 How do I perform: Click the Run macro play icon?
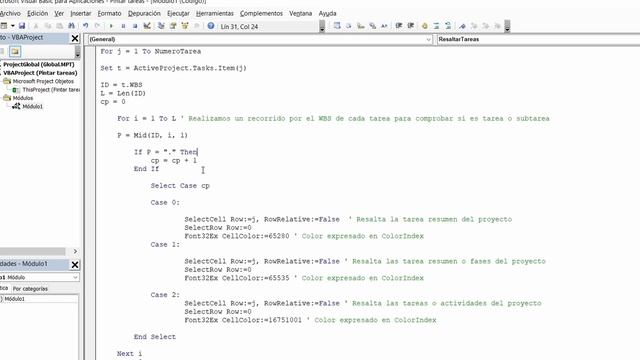click(111, 26)
